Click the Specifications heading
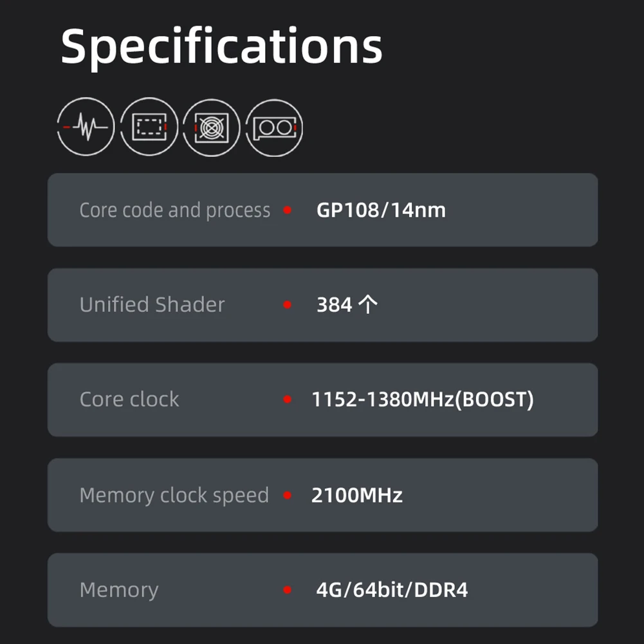The image size is (644, 644). 221,46
